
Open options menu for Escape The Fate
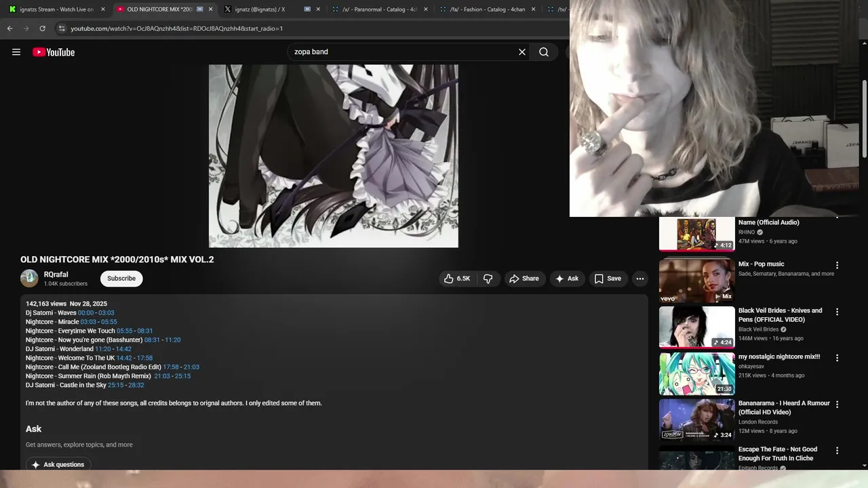tap(837, 451)
